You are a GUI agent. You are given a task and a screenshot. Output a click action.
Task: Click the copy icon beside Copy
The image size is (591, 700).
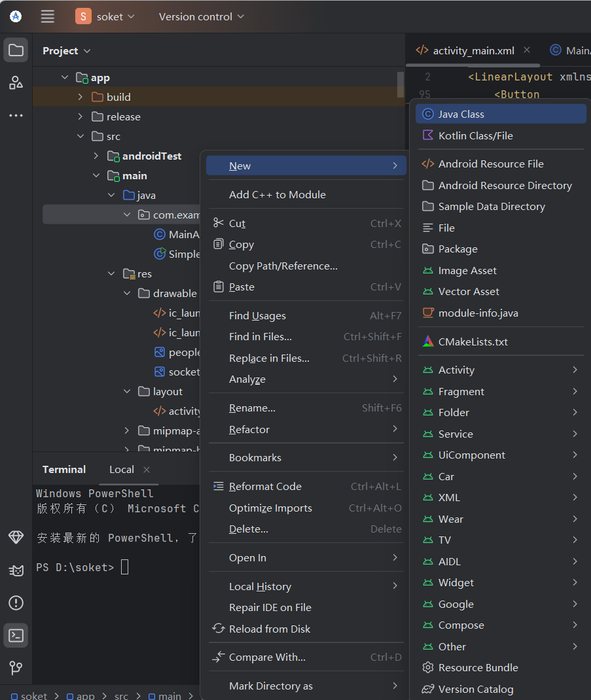219,244
